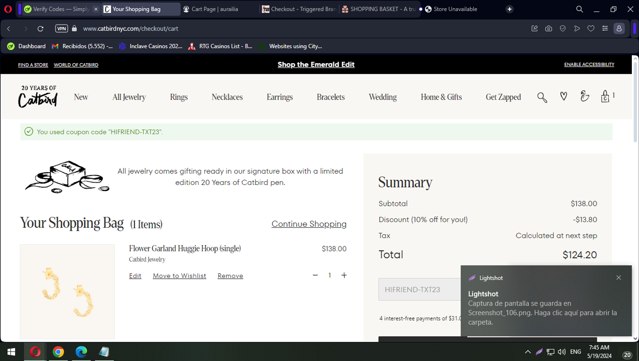
Task: Open the New menu item
Action: coord(81,97)
